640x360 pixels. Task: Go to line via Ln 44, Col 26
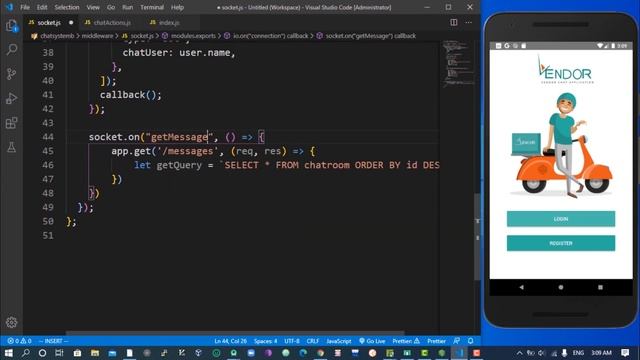[231, 341]
